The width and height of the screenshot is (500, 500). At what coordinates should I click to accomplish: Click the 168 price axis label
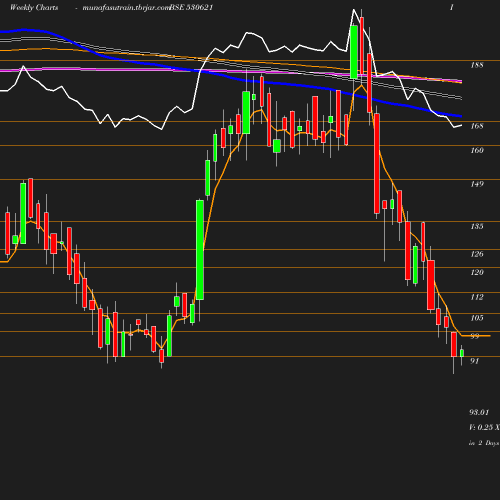tap(477, 126)
